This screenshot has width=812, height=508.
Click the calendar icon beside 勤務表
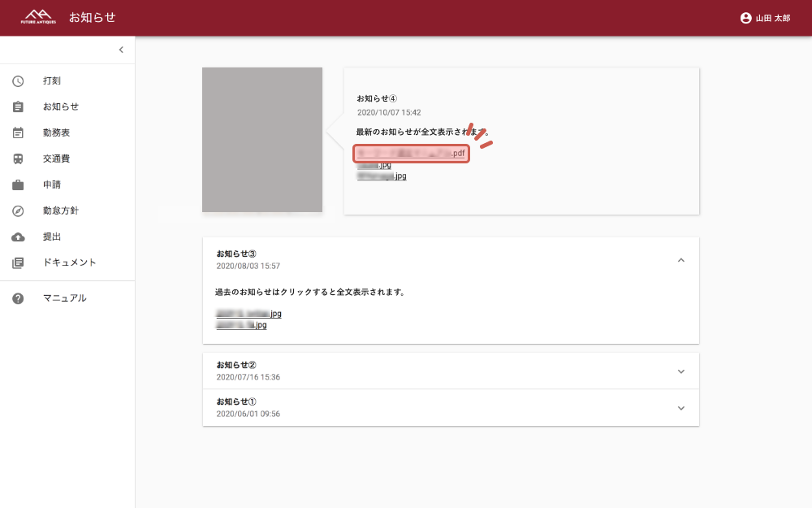[x=18, y=132]
